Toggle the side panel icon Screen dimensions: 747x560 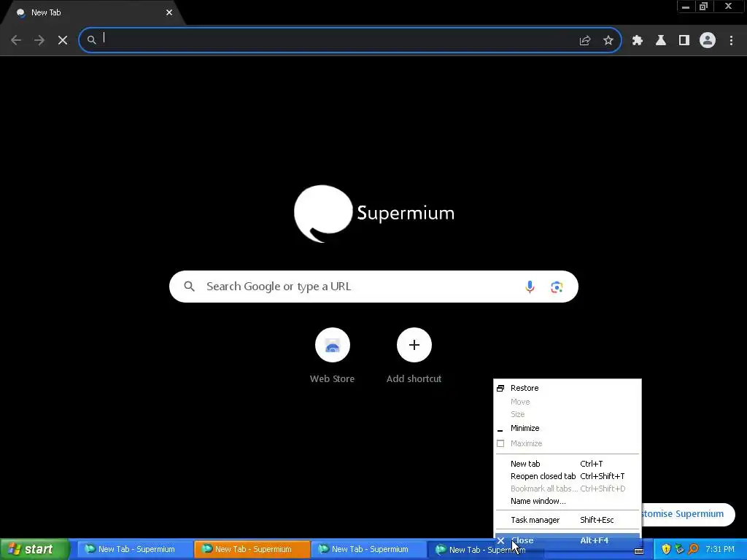coord(684,41)
